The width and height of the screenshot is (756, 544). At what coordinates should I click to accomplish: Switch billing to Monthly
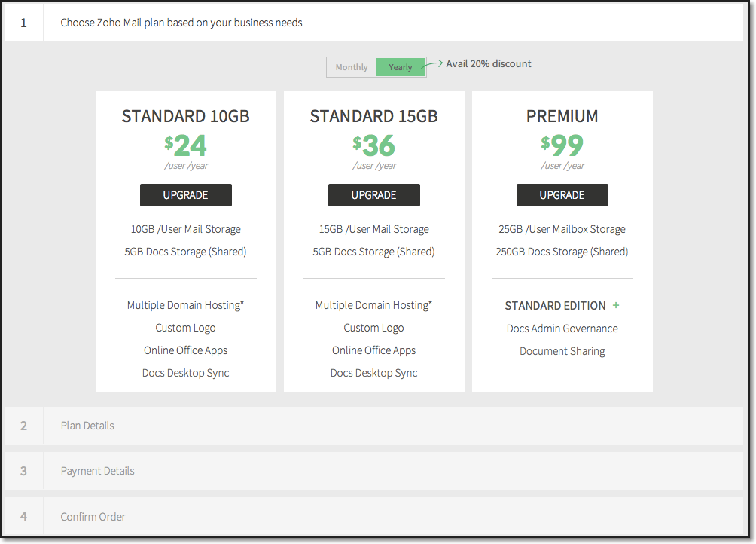click(x=351, y=66)
